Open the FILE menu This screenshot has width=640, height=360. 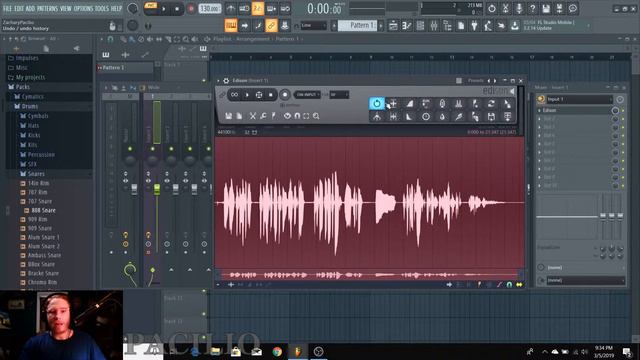pos(7,8)
